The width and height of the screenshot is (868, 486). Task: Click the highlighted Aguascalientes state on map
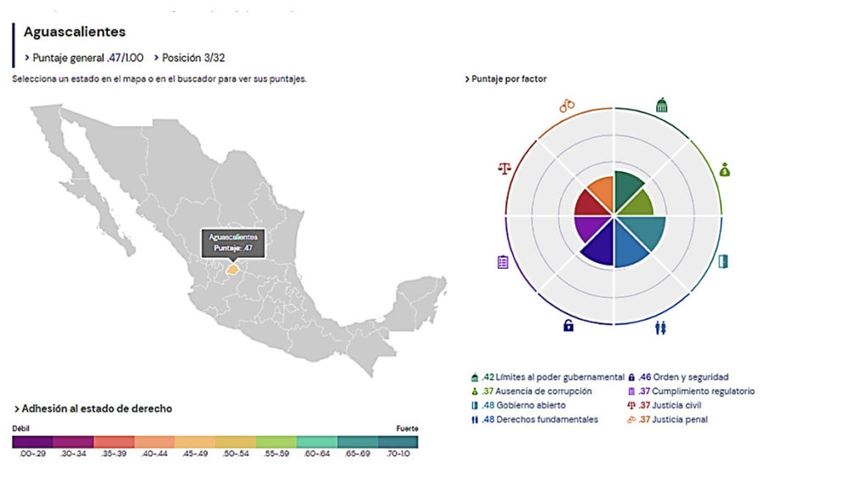point(231,269)
